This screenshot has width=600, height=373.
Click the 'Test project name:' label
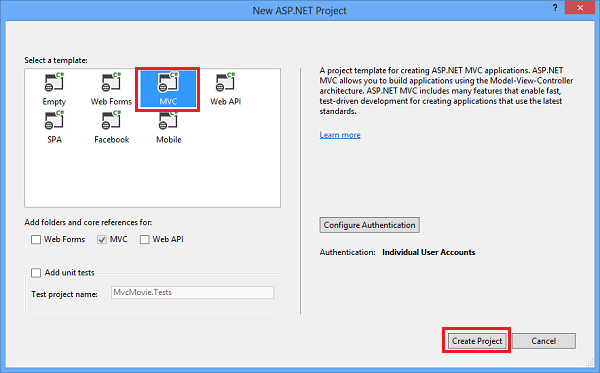pyautogui.click(x=64, y=294)
